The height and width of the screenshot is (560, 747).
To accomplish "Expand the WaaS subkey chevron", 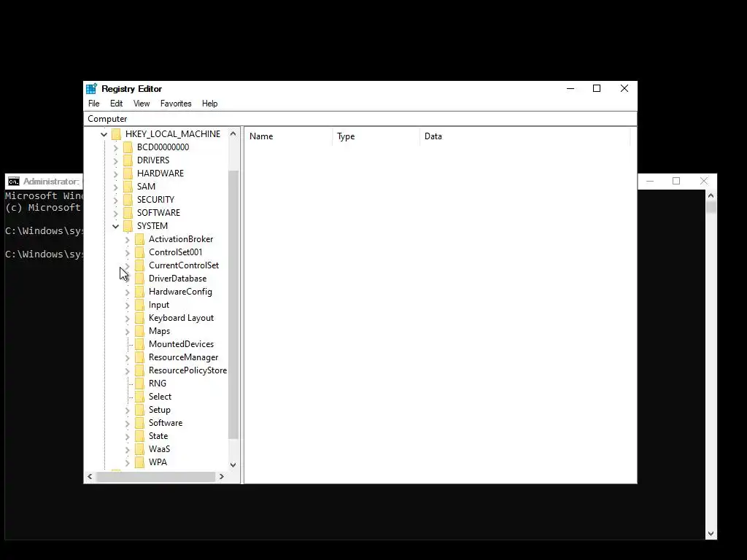I will pos(127,449).
